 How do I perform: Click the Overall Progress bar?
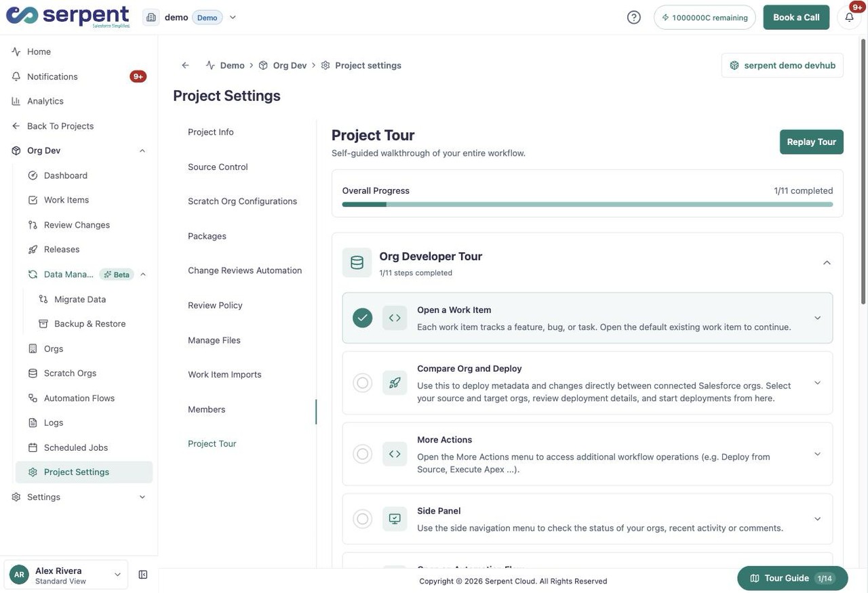tap(587, 204)
